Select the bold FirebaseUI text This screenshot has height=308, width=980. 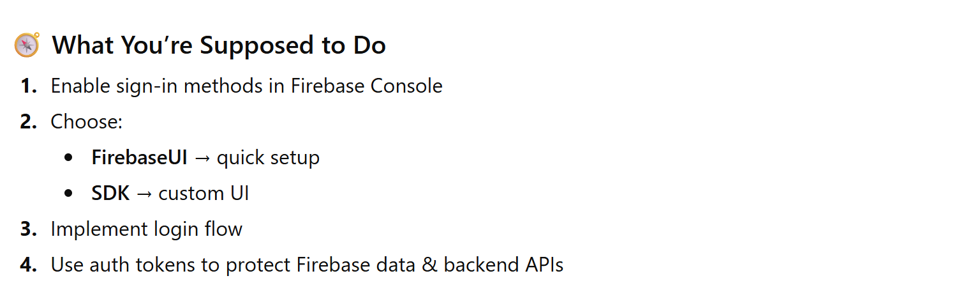click(139, 157)
